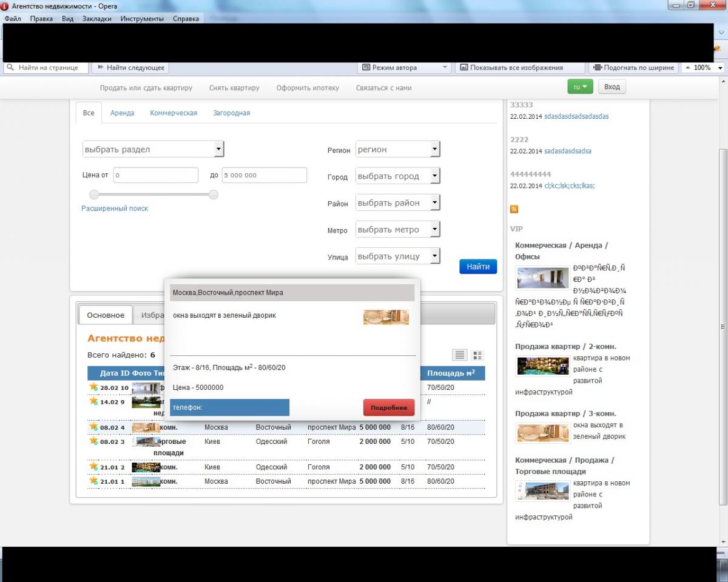Click the 'до 5 000 000' price field

pyautogui.click(x=265, y=175)
